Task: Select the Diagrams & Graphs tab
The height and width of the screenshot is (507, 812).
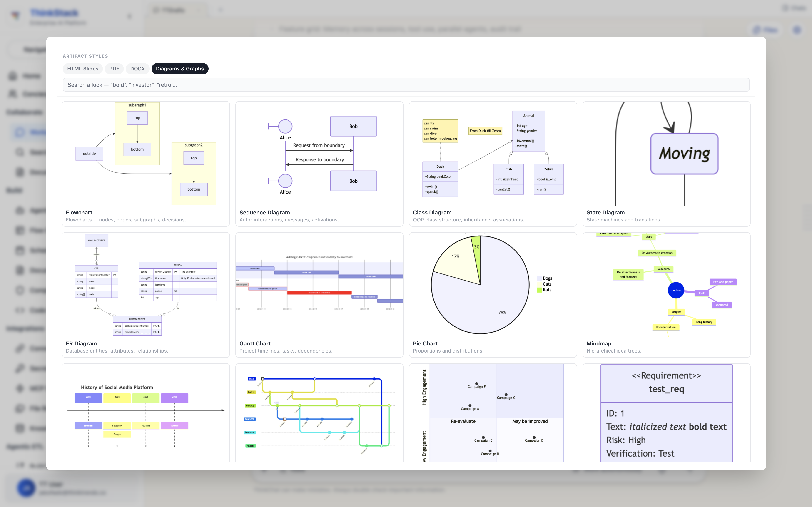Action: coord(180,69)
